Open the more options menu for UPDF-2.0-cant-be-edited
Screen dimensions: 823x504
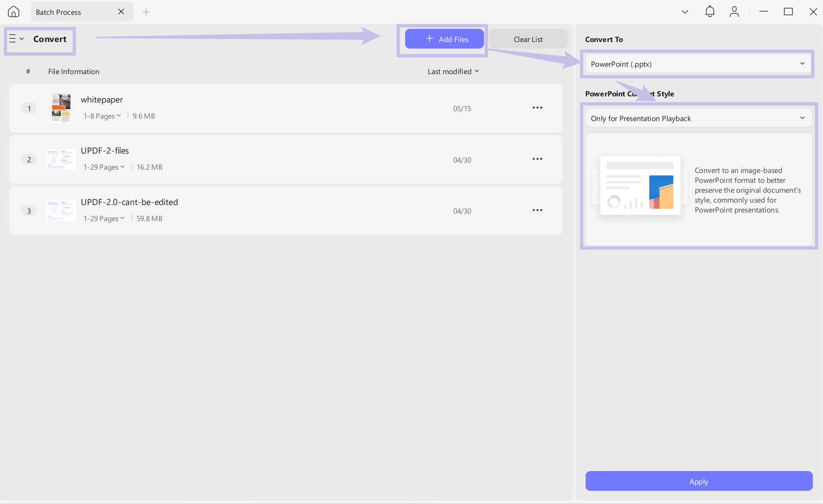point(537,210)
